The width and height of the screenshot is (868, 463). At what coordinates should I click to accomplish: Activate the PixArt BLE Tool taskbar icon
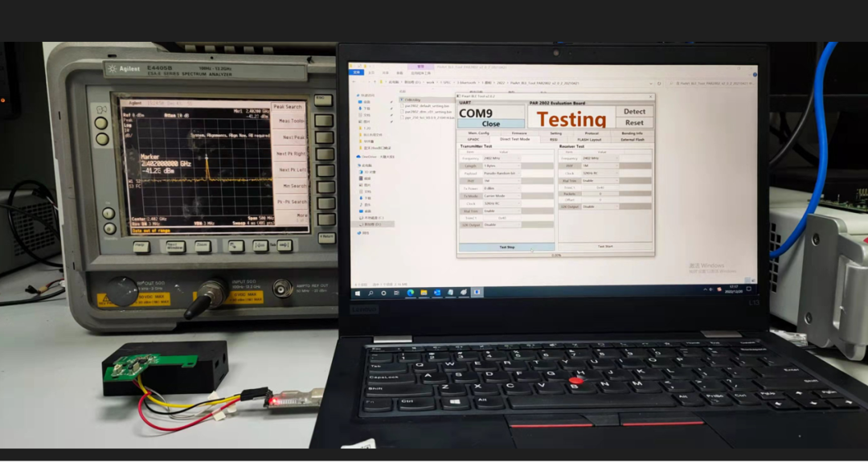click(x=477, y=293)
